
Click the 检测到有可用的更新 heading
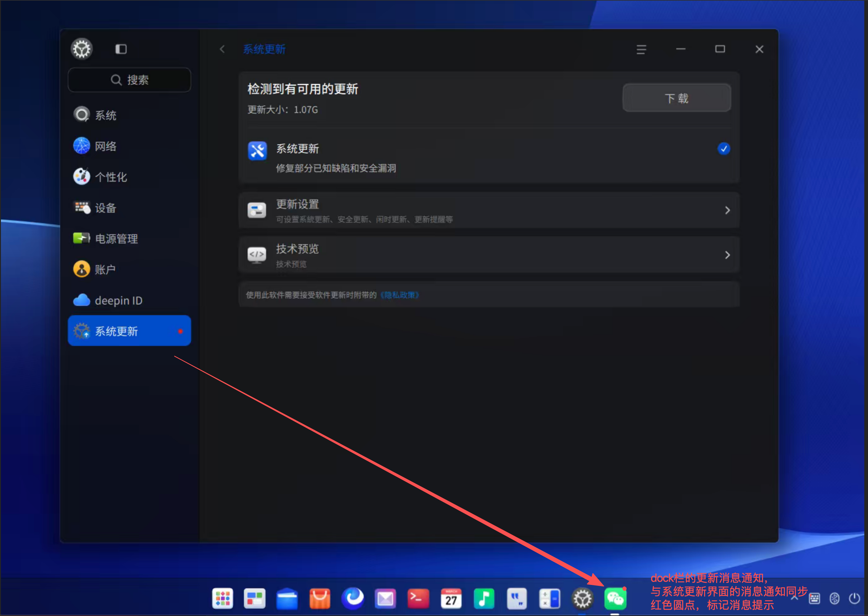tap(303, 89)
